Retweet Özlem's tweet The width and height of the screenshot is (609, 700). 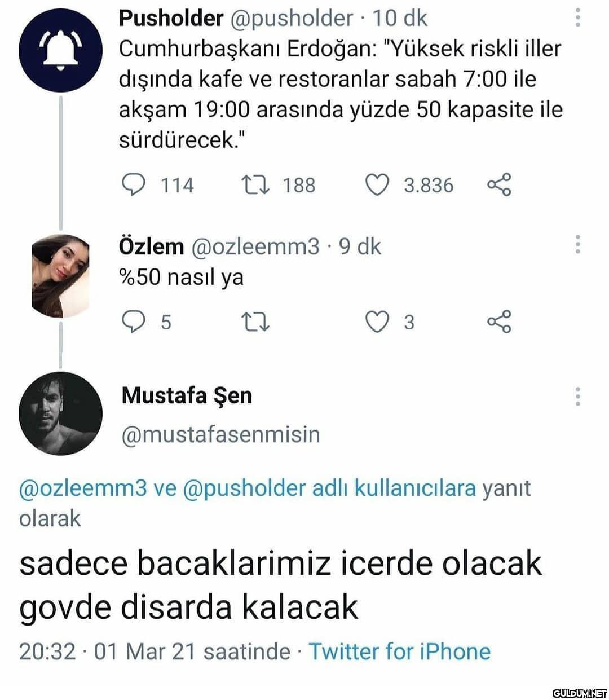coord(255,322)
